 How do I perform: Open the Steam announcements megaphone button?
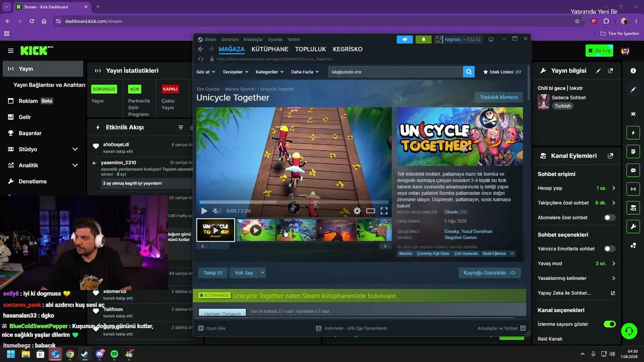[x=405, y=39]
